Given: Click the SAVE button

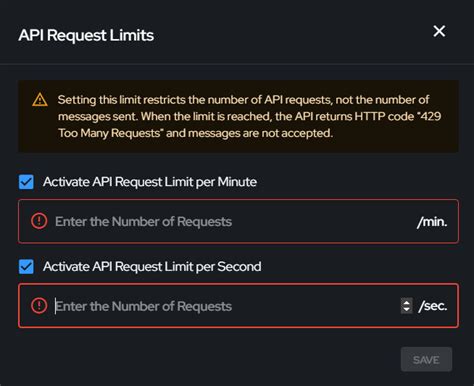Looking at the screenshot, I should pos(426,360).
